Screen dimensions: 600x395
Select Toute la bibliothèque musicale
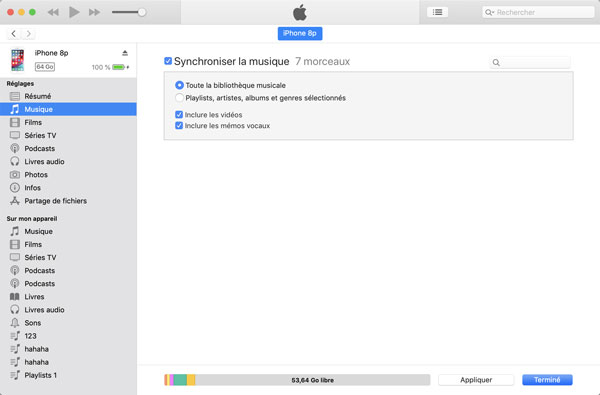click(x=179, y=85)
